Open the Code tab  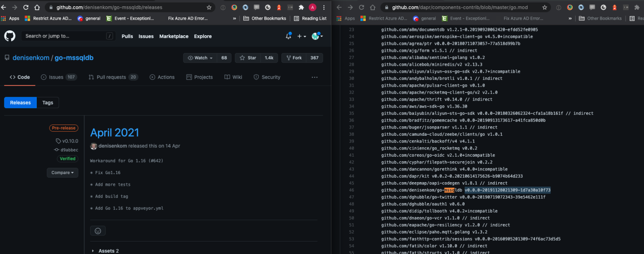[20, 77]
